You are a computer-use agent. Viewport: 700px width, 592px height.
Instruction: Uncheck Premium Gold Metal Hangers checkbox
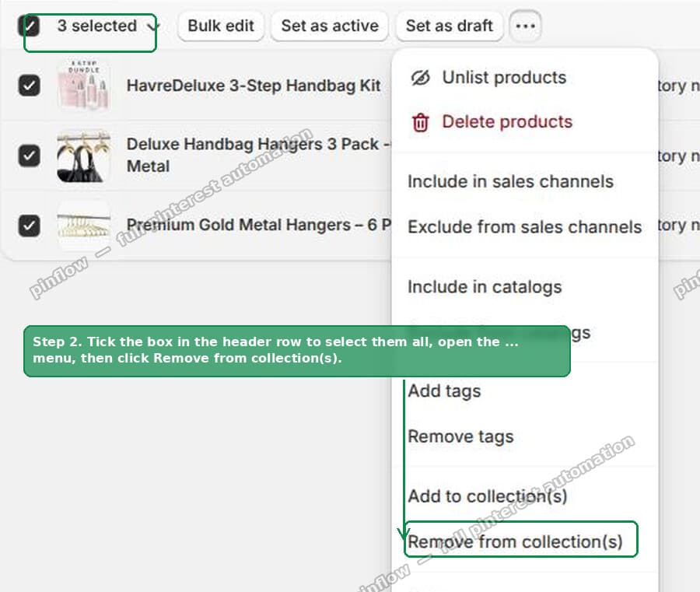[29, 225]
